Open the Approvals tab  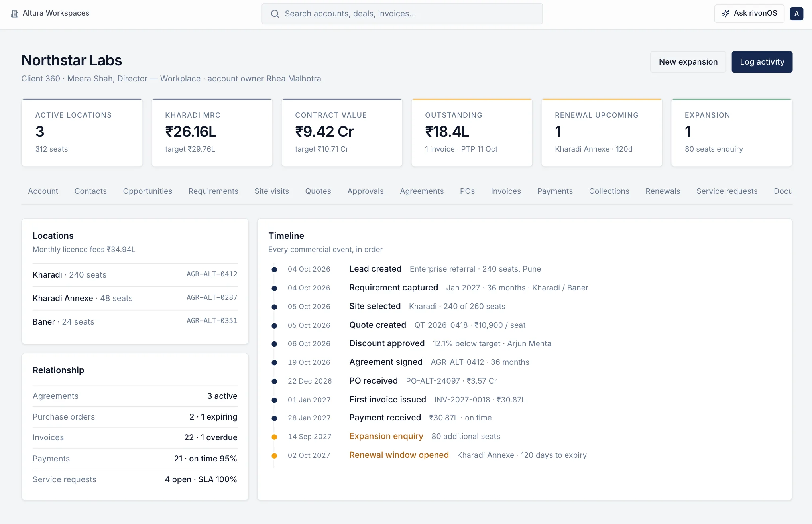[366, 191]
